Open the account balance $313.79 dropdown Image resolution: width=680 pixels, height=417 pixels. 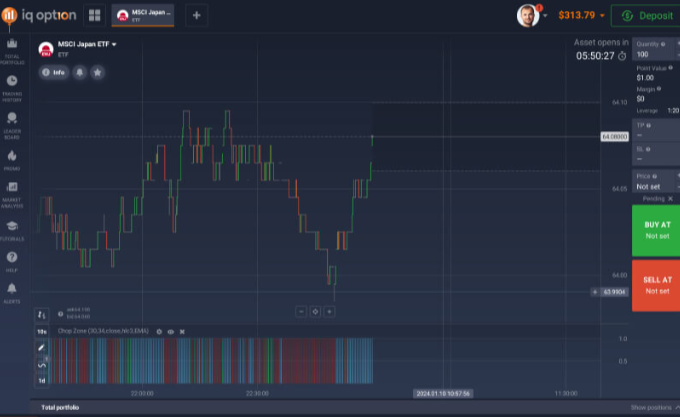580,15
